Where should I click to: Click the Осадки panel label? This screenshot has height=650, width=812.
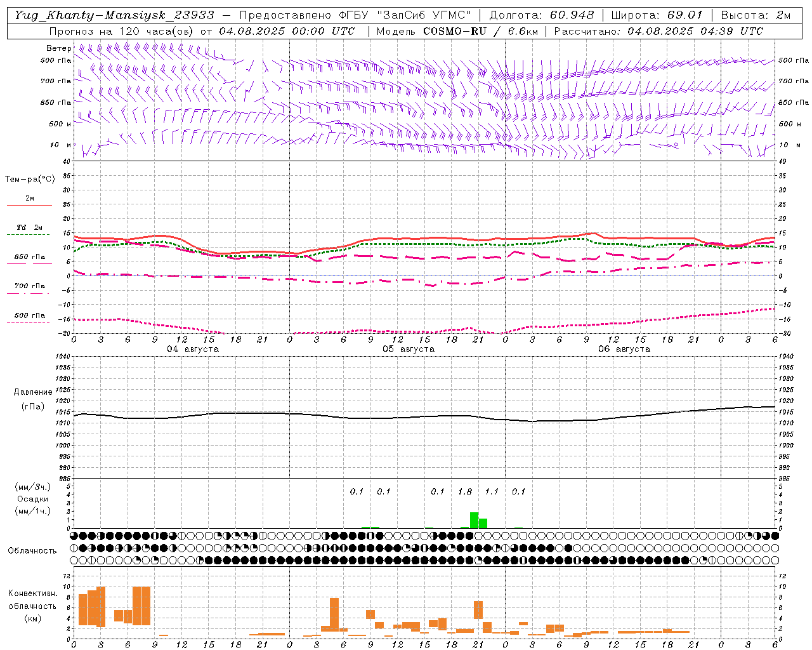(32, 499)
